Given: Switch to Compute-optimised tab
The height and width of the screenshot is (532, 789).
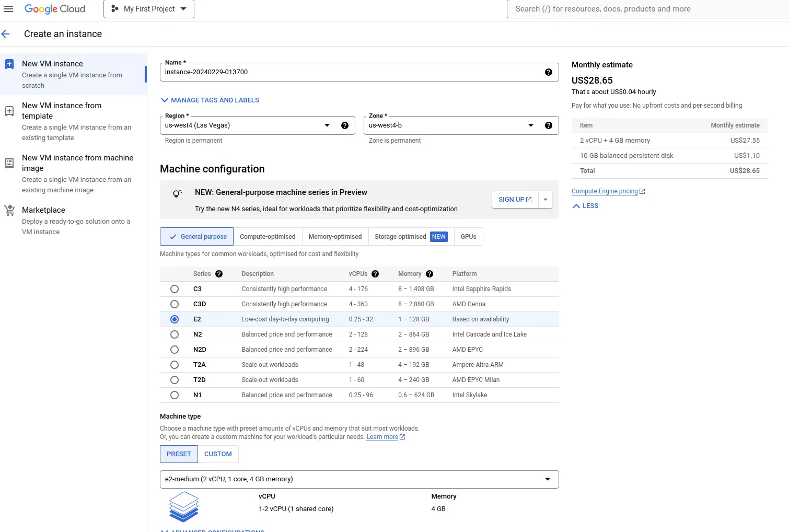Looking at the screenshot, I should (x=268, y=237).
